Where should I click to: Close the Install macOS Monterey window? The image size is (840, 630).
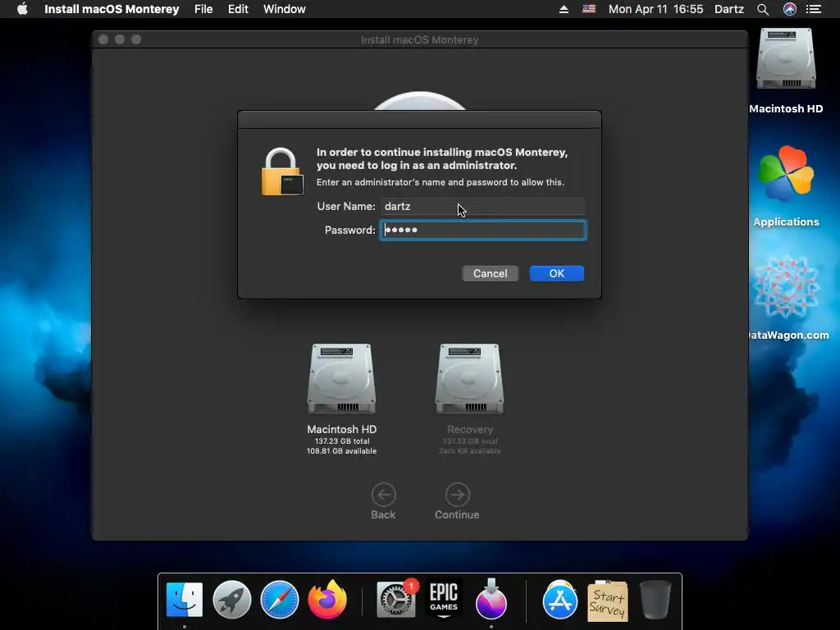(103, 39)
